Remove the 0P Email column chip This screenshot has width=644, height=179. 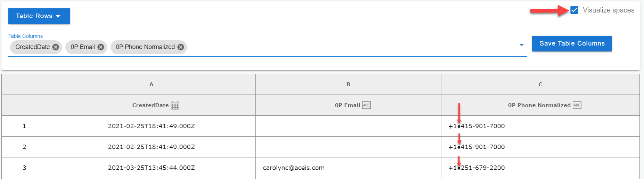(101, 47)
